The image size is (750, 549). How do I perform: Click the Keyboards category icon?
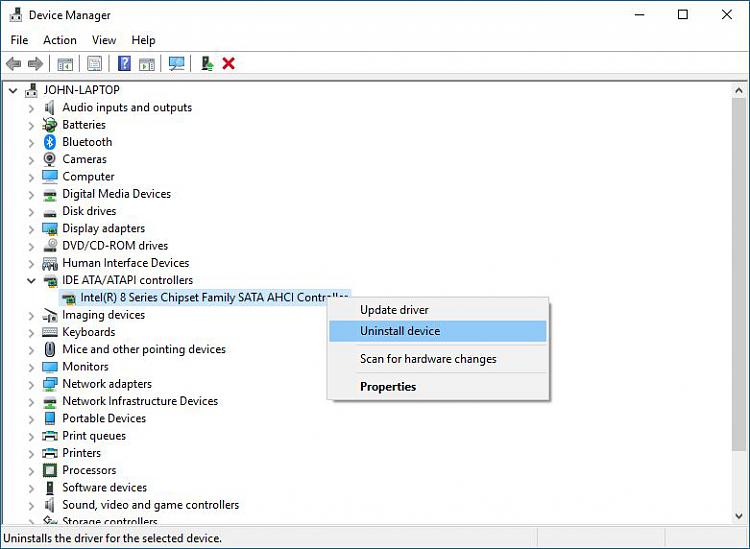pyautogui.click(x=50, y=332)
